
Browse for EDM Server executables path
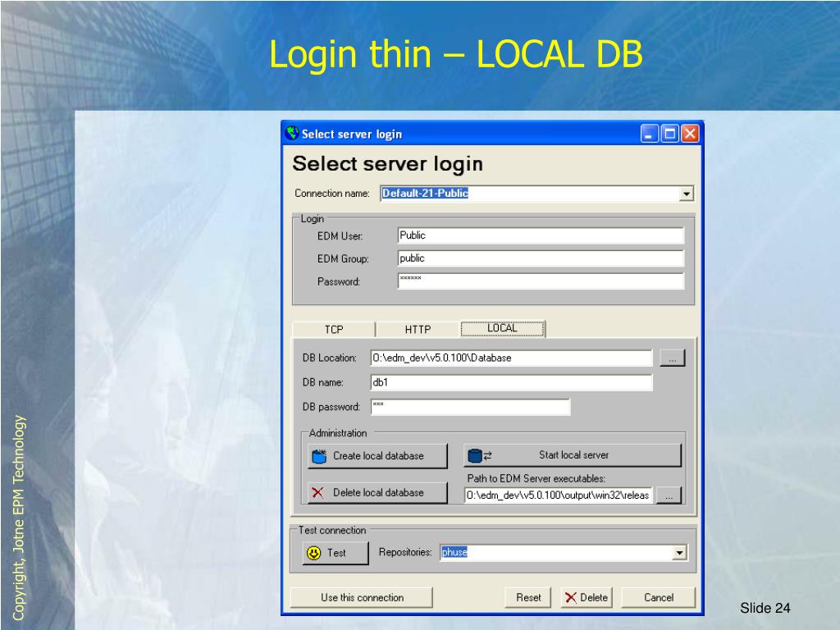669,495
